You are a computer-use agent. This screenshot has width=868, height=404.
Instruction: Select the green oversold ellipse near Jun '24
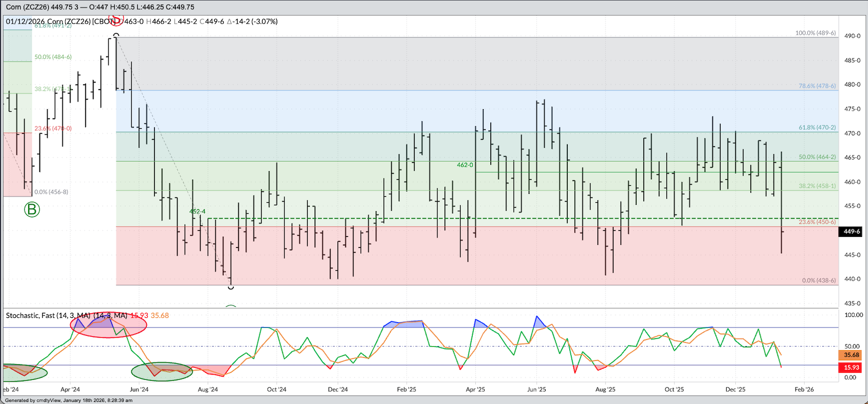(161, 372)
